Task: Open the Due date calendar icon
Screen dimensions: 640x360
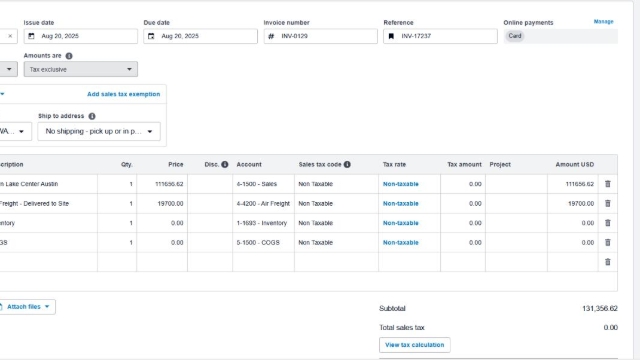Action: [x=151, y=36]
